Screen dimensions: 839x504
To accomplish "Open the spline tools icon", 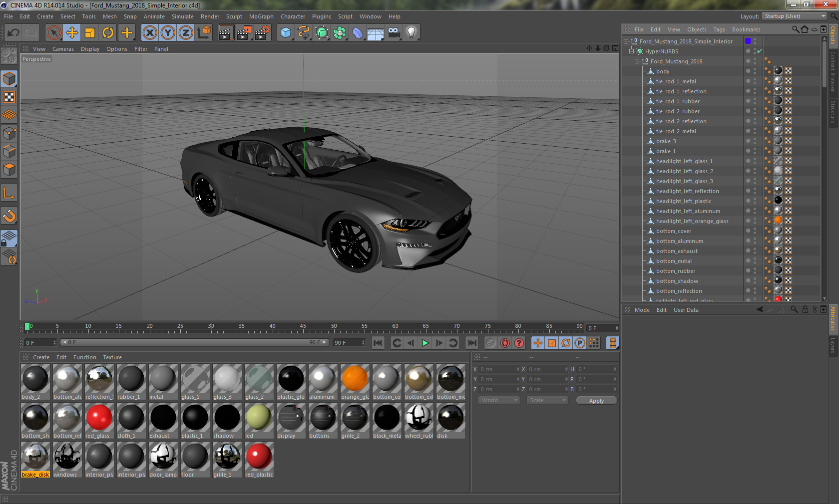I will [x=304, y=33].
